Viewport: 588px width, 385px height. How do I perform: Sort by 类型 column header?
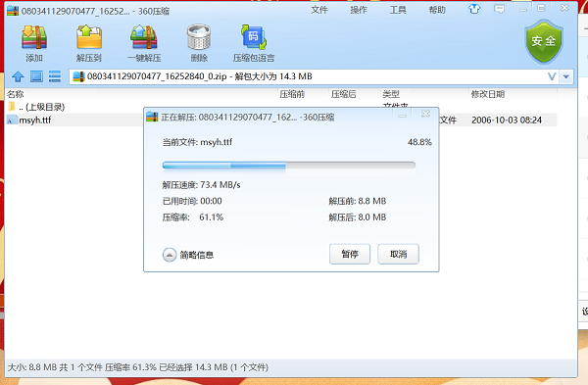(x=391, y=94)
